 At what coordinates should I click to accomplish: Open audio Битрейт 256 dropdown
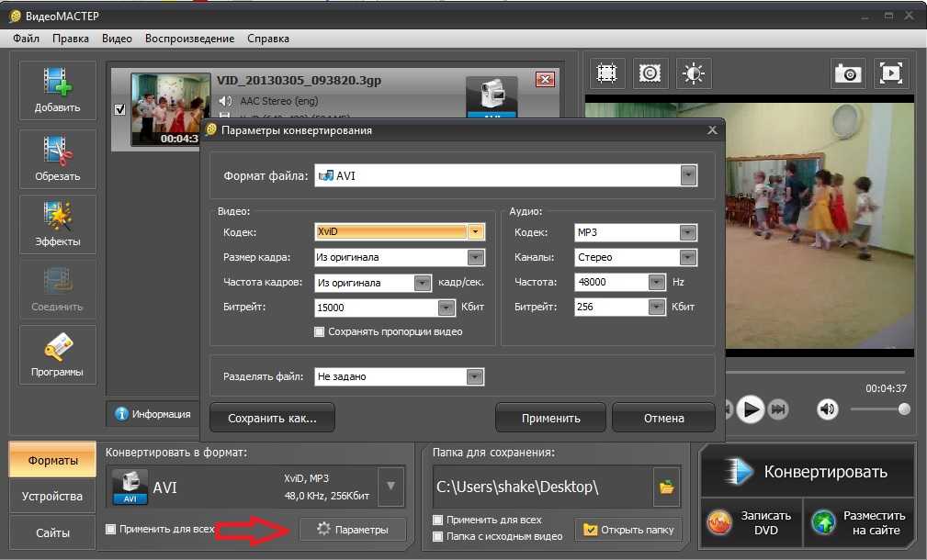[656, 307]
